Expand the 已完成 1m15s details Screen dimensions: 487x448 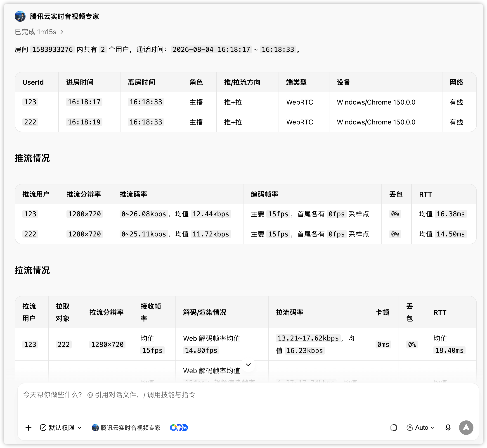tap(39, 32)
